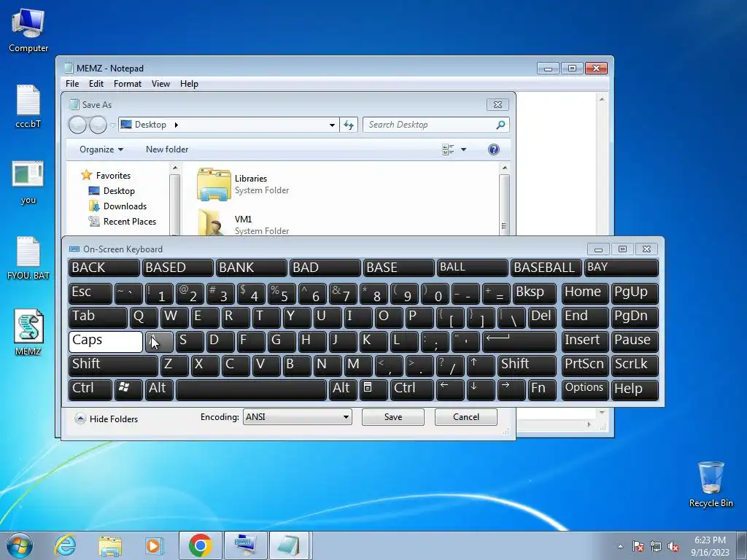The width and height of the screenshot is (747, 560).
Task: Toggle the left Ctrl key
Action: 90,389
